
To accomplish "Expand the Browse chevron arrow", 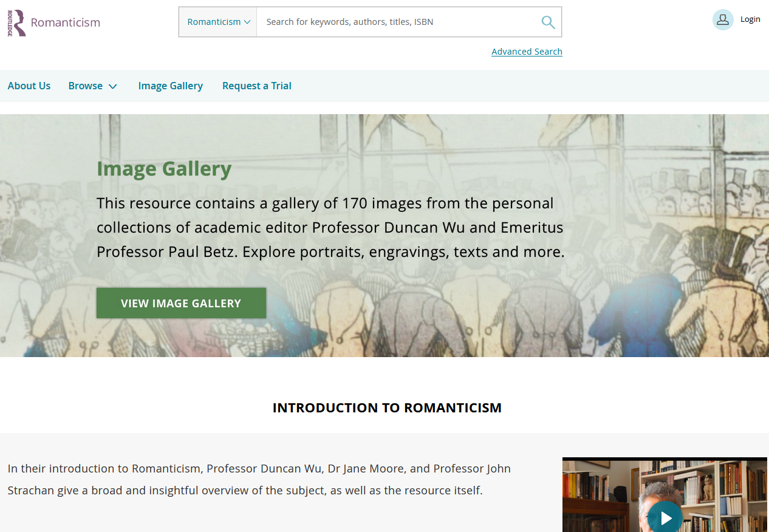I will 112,86.
